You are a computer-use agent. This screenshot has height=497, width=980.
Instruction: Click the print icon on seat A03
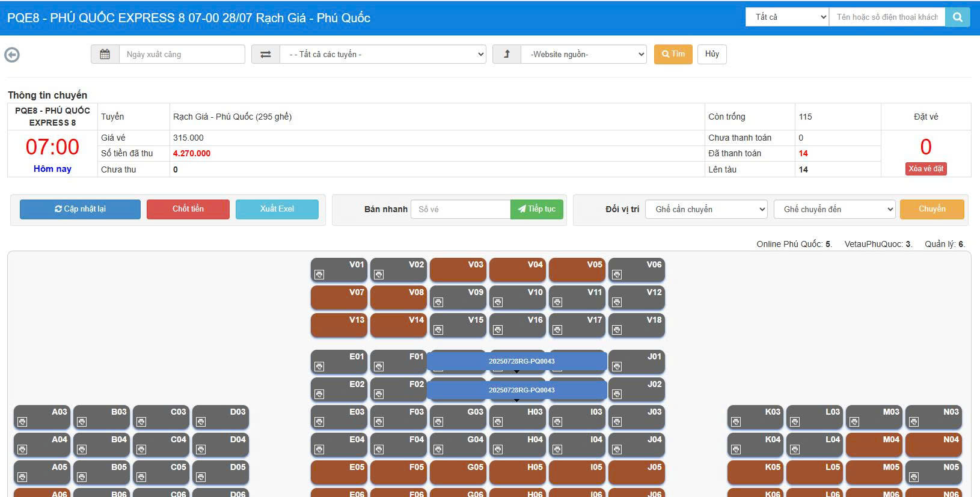click(x=22, y=422)
